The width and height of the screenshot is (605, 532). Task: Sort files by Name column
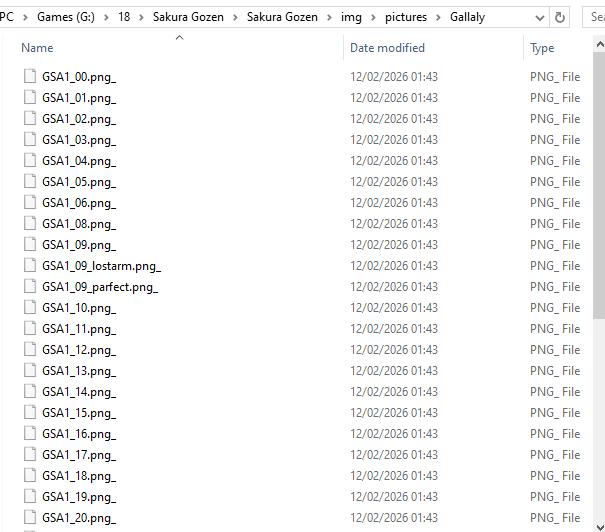click(37, 48)
